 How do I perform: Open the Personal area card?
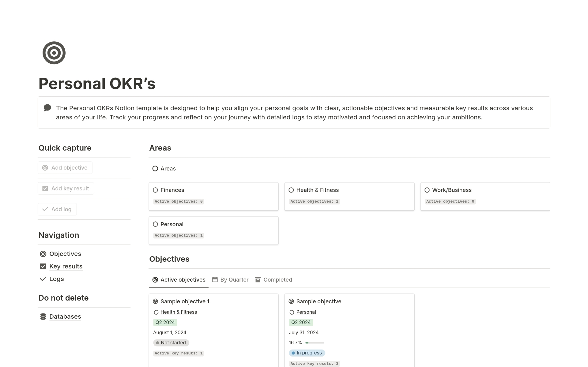213,230
